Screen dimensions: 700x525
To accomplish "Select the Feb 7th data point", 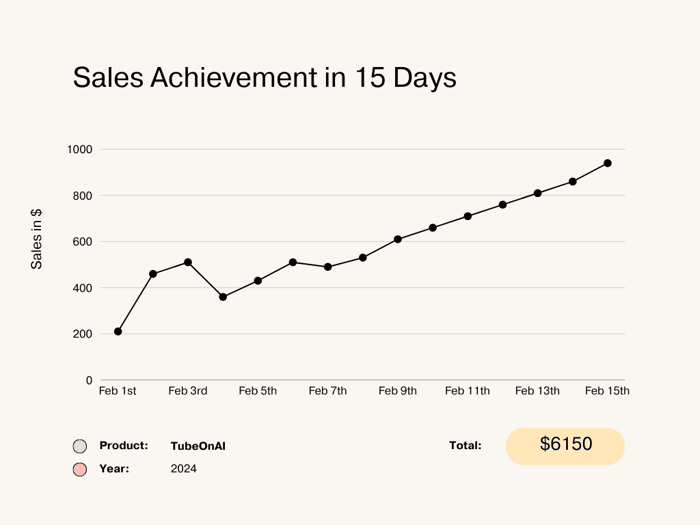I will tap(328, 267).
